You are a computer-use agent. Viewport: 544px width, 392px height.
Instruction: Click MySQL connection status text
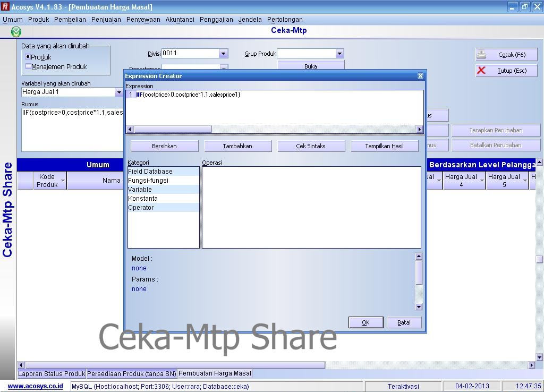(x=160, y=387)
